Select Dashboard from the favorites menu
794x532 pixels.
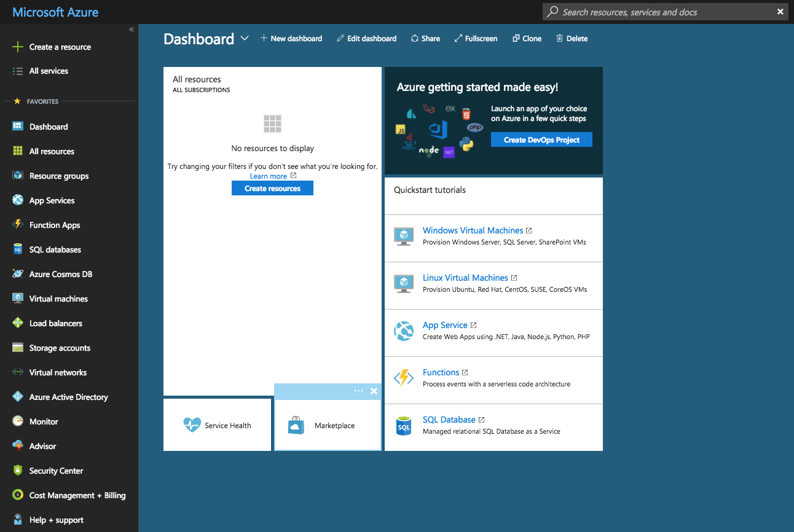(50, 127)
